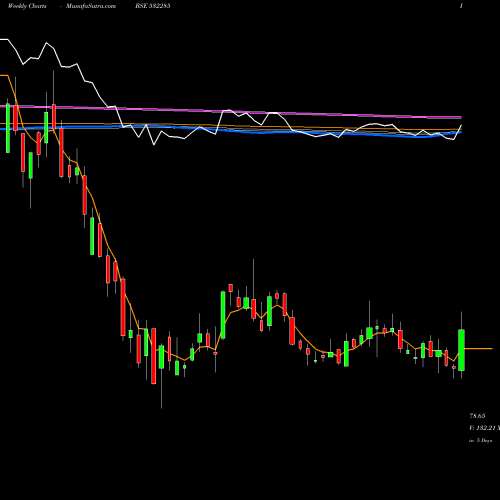This screenshot has width=500, height=500.
Task: Click the "MunafaSutra.com" label
Action: (91, 6)
